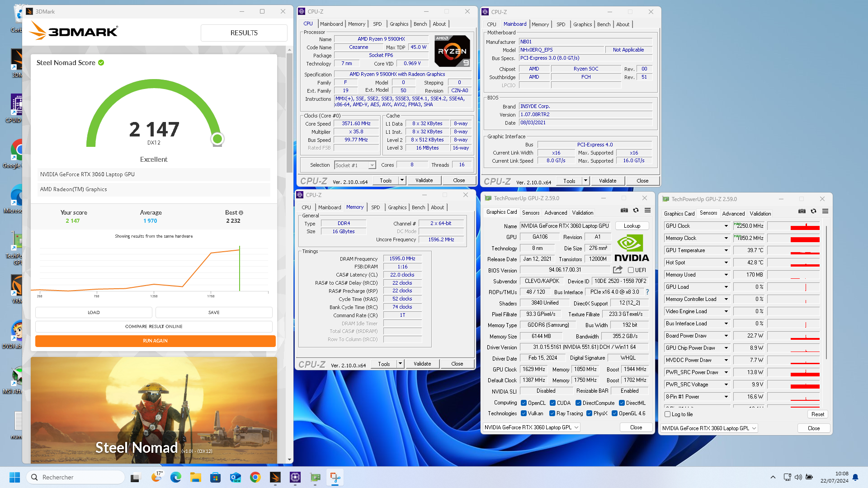The image size is (868, 488).
Task: Open the Socket #1 selection dropdown in CPU-Z
Action: tap(355, 165)
